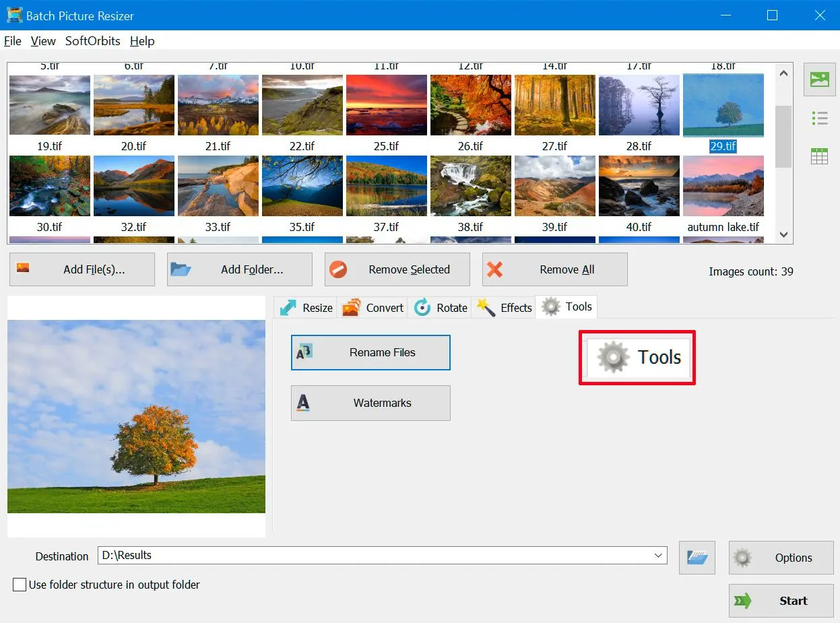Click the Batch Picture Resizer title icon
This screenshot has height=623, width=840.
click(13, 15)
